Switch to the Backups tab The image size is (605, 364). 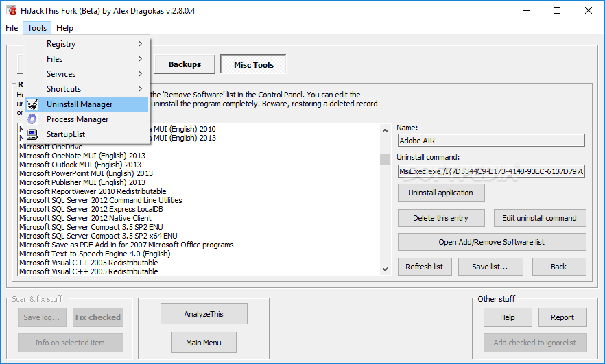point(185,64)
